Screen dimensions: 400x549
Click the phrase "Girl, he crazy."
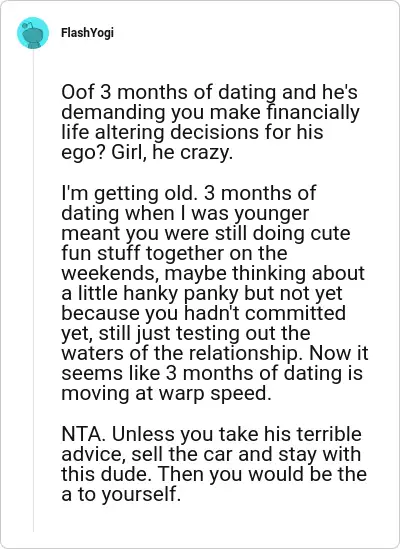[x=172, y=152]
